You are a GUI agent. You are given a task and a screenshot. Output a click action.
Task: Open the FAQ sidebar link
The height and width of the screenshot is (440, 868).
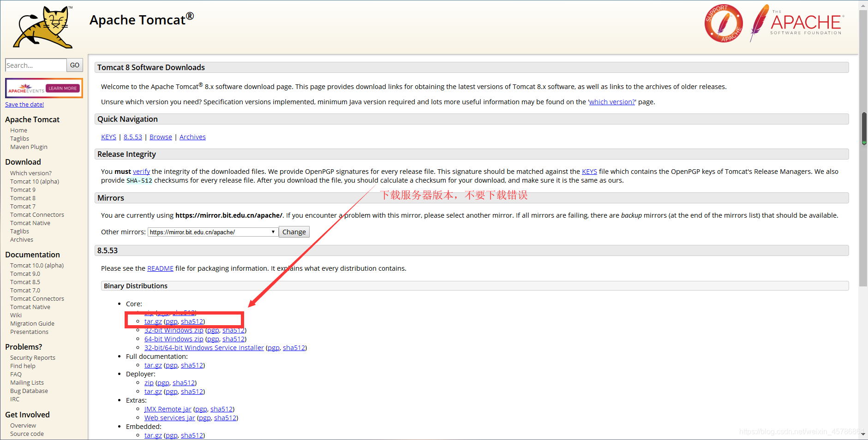coord(16,375)
